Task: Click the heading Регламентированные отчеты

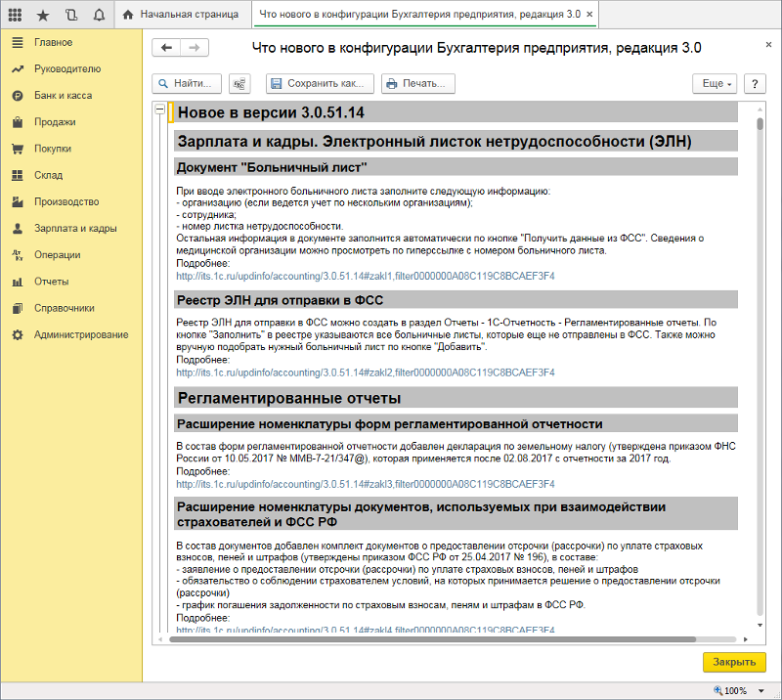Action: tap(289, 398)
